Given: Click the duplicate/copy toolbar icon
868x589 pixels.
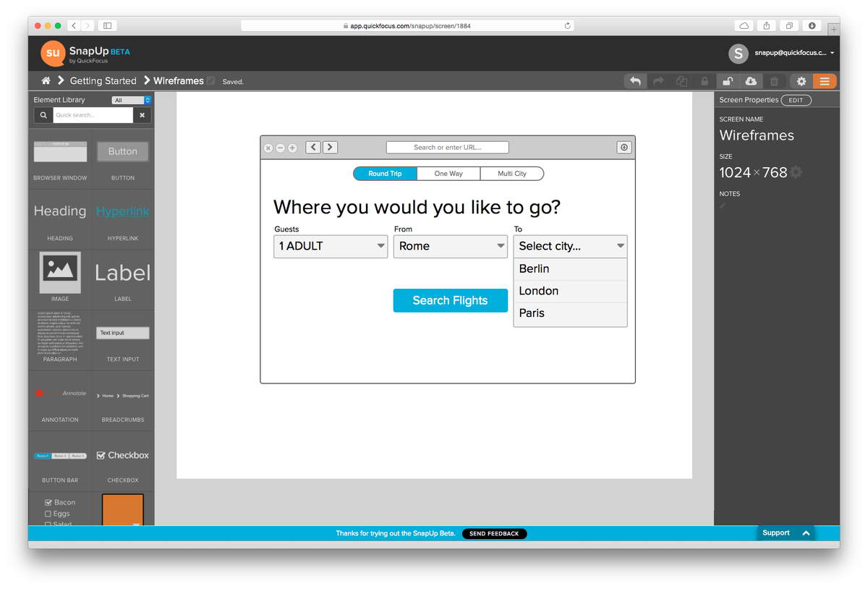Looking at the screenshot, I should [x=681, y=81].
